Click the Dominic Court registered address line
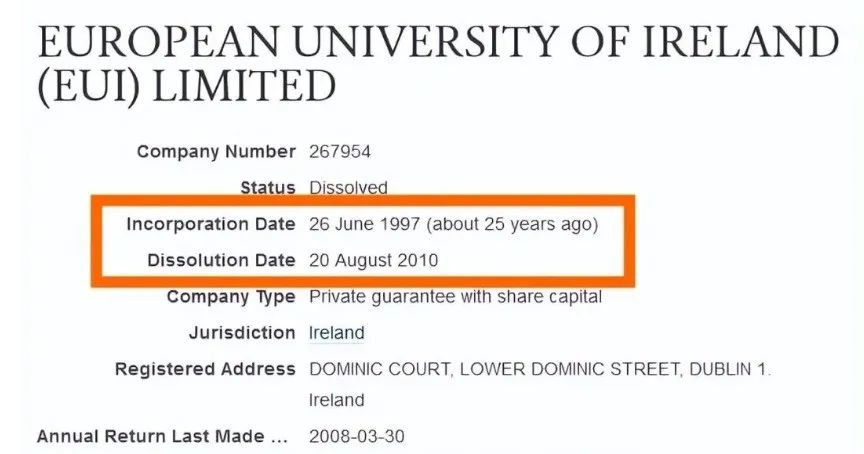This screenshot has height=454, width=864. pyautogui.click(x=540, y=369)
